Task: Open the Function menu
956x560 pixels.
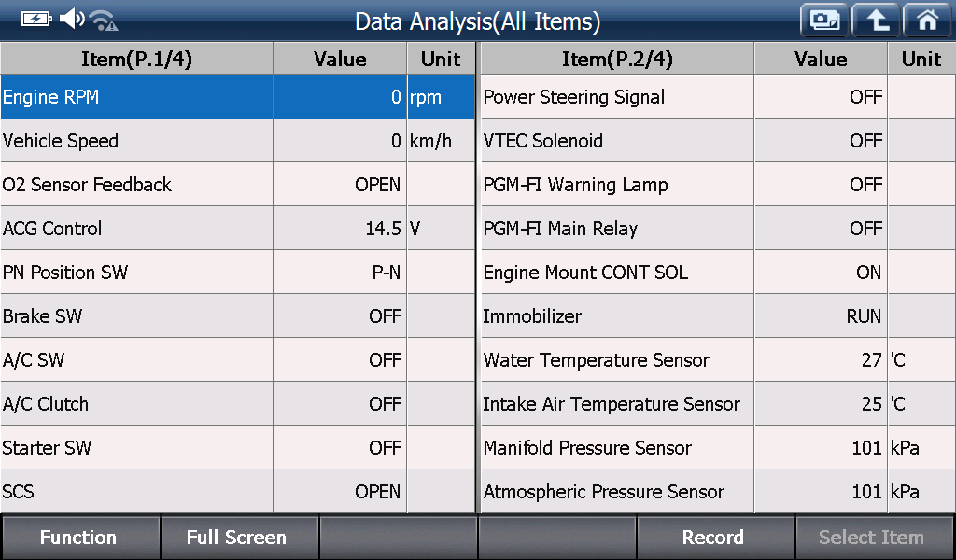Action: [x=80, y=538]
